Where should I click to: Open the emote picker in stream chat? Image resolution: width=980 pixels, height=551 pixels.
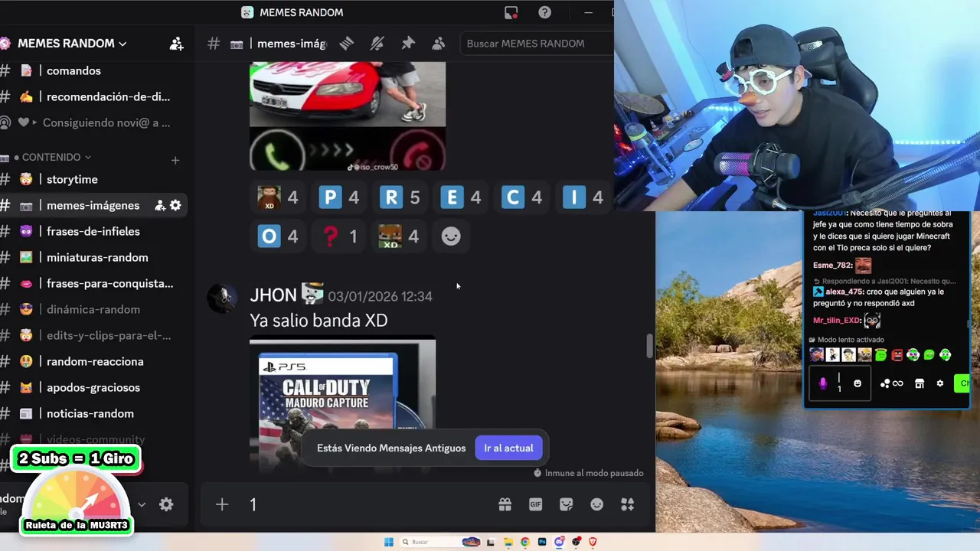(857, 383)
